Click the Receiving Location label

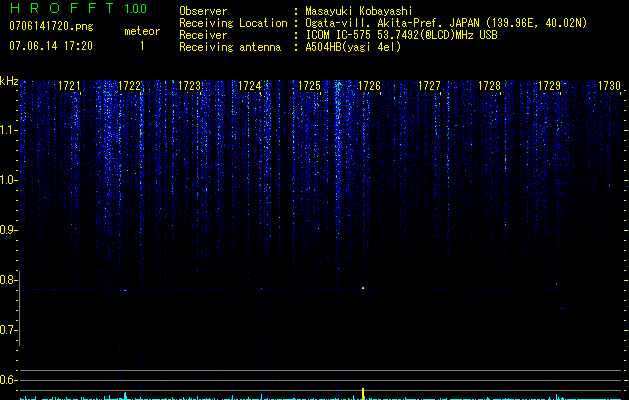(x=233, y=23)
